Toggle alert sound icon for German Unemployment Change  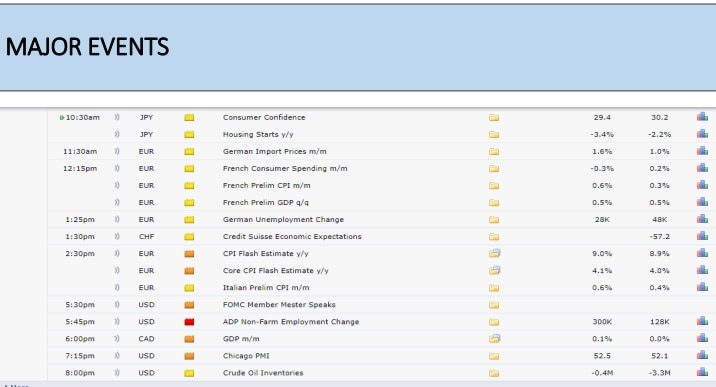point(117,220)
